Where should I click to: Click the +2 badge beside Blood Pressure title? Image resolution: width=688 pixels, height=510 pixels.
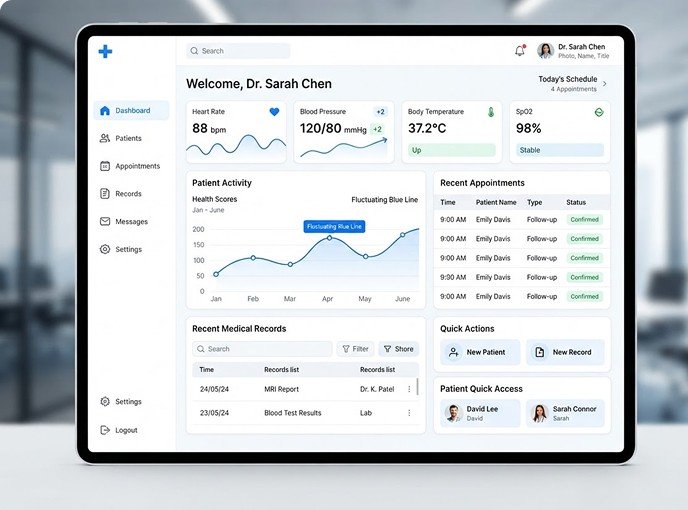click(x=380, y=112)
